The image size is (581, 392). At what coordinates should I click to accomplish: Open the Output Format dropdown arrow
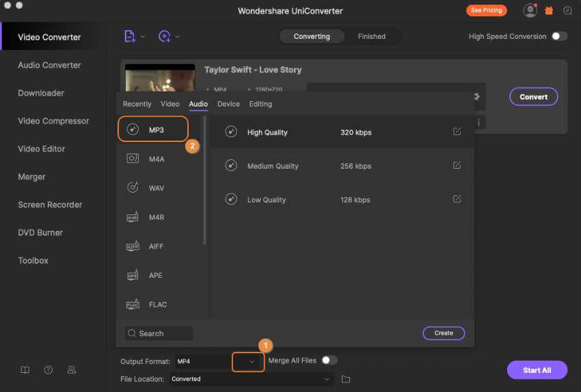point(252,362)
